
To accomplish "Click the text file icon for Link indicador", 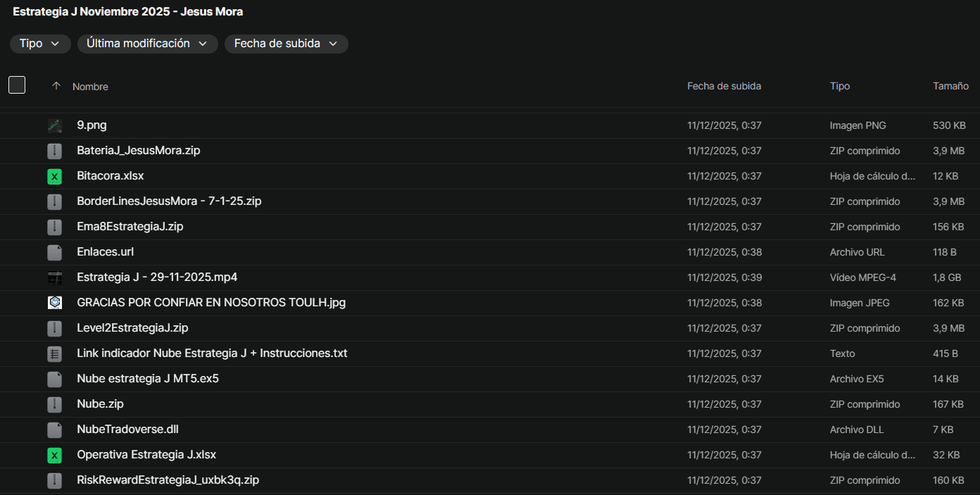I will coord(54,353).
